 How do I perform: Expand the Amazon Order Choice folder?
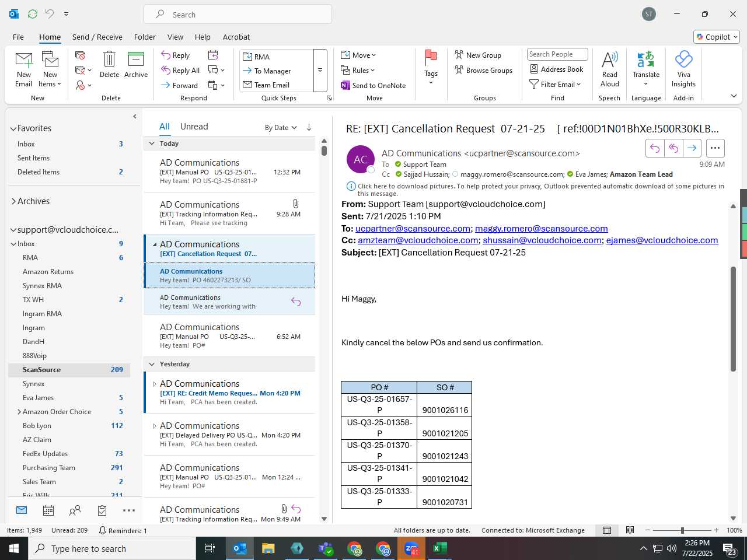[19, 412]
